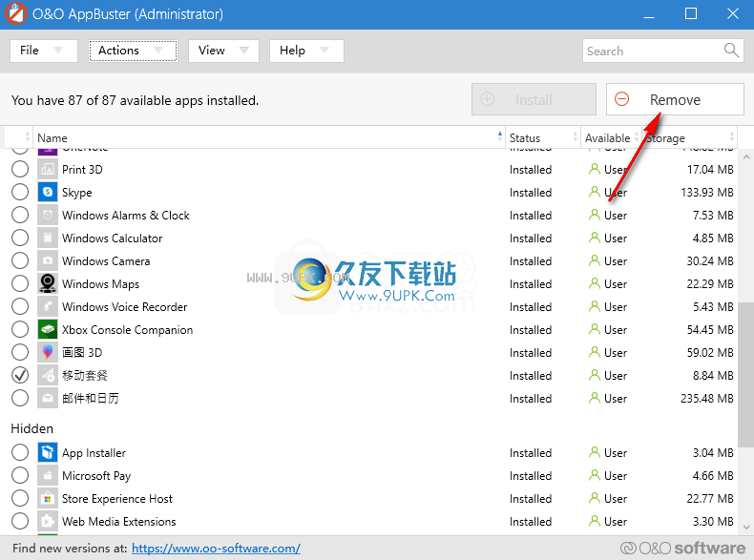Tick the App Installer checkbox
The height and width of the screenshot is (560, 754).
tap(20, 452)
